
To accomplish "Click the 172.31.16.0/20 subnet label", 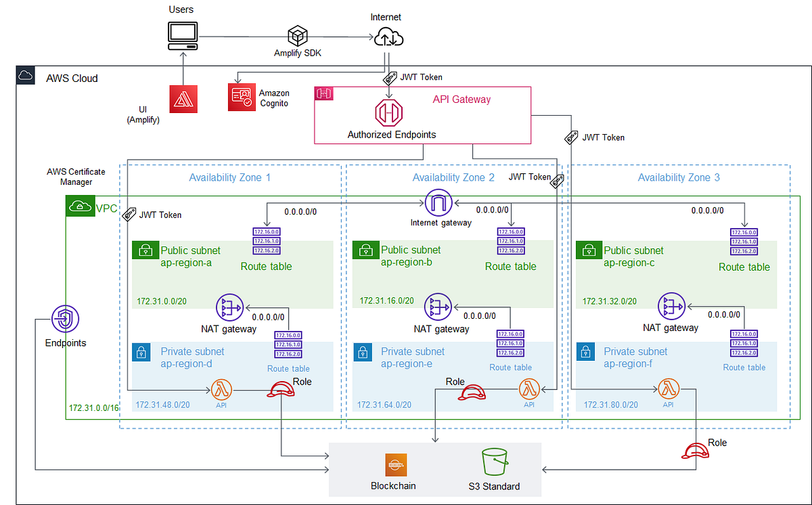I will 387,301.
